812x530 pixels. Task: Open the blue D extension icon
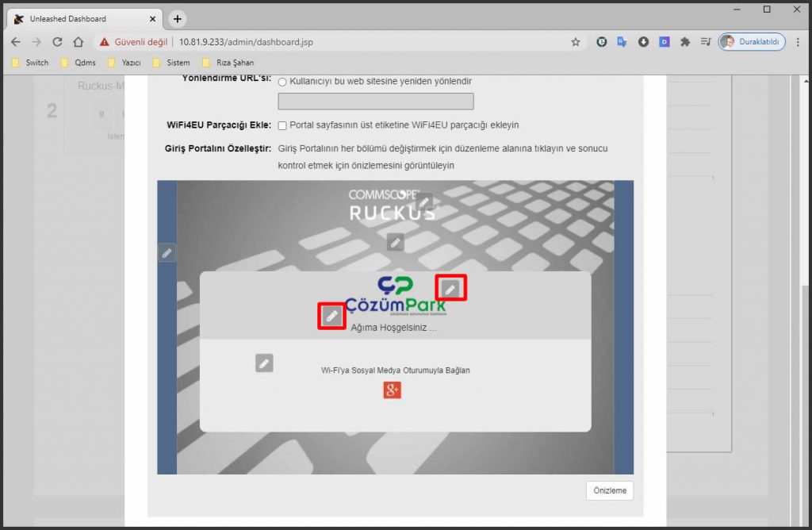pyautogui.click(x=665, y=42)
